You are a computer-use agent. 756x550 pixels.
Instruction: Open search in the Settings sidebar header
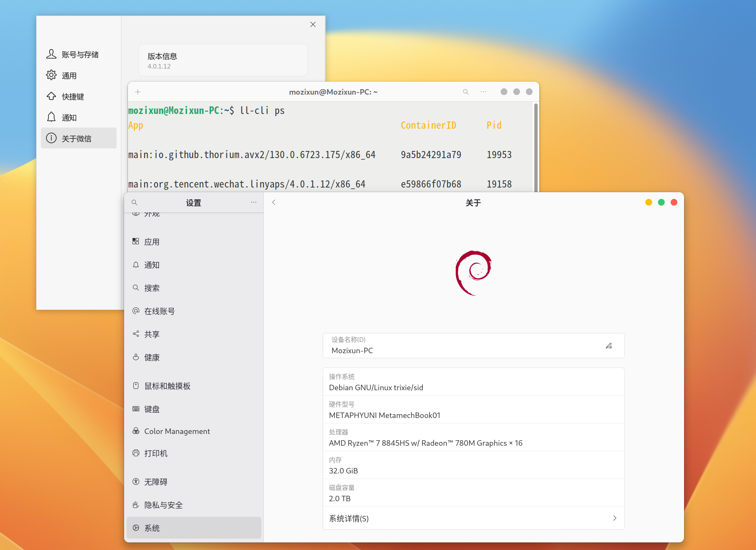(135, 202)
